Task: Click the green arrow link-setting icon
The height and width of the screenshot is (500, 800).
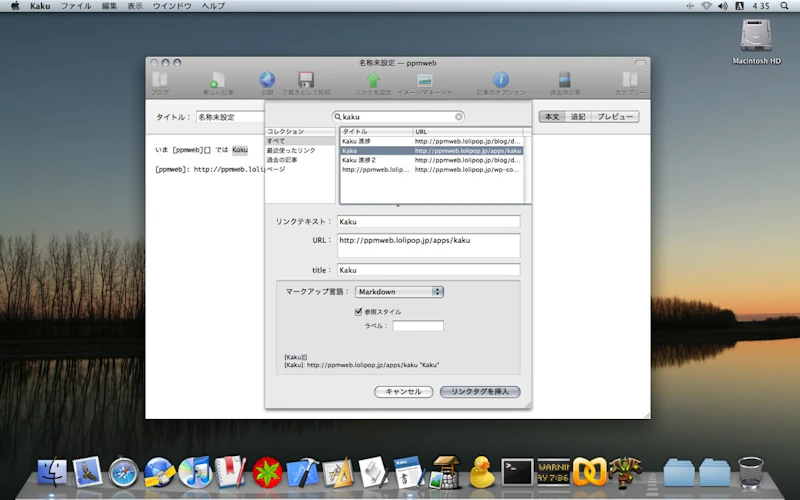Action: click(x=373, y=80)
